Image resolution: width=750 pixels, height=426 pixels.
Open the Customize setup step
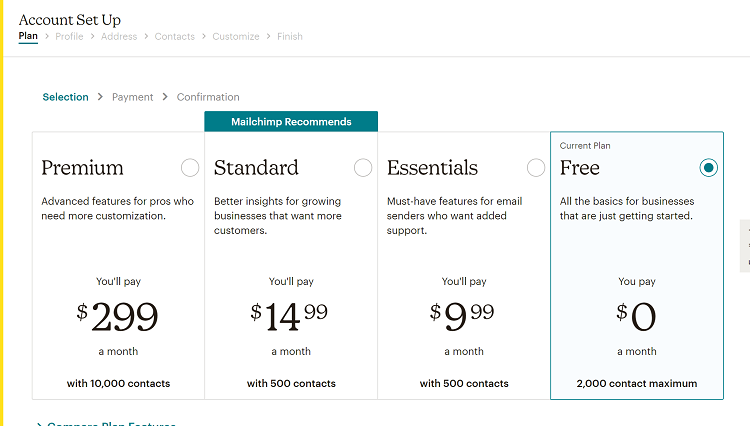click(x=236, y=37)
